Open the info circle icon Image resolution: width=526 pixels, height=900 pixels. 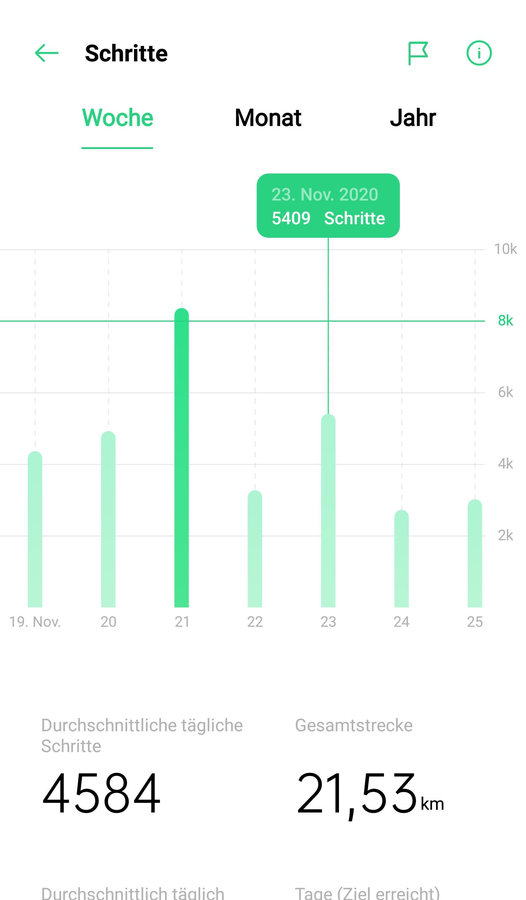tap(479, 53)
